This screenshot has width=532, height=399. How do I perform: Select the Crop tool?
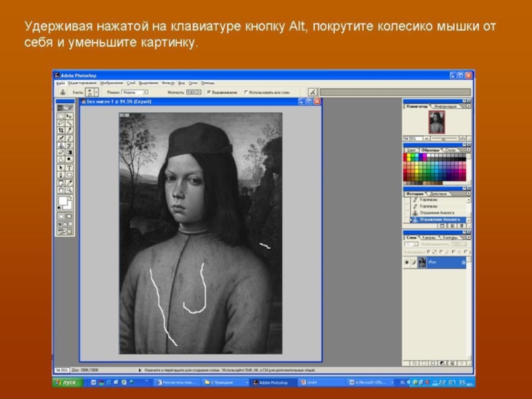pyautogui.click(x=61, y=130)
